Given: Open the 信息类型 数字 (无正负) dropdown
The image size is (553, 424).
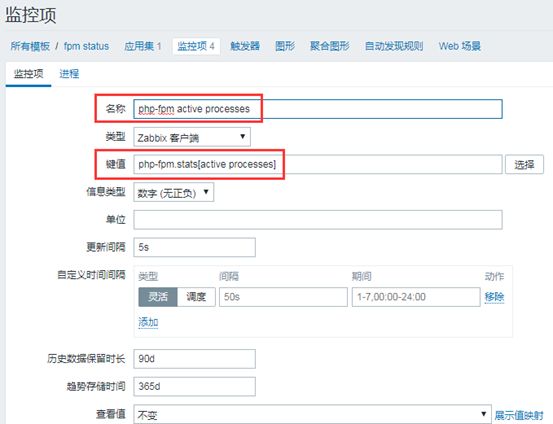Looking at the screenshot, I should point(174,192).
